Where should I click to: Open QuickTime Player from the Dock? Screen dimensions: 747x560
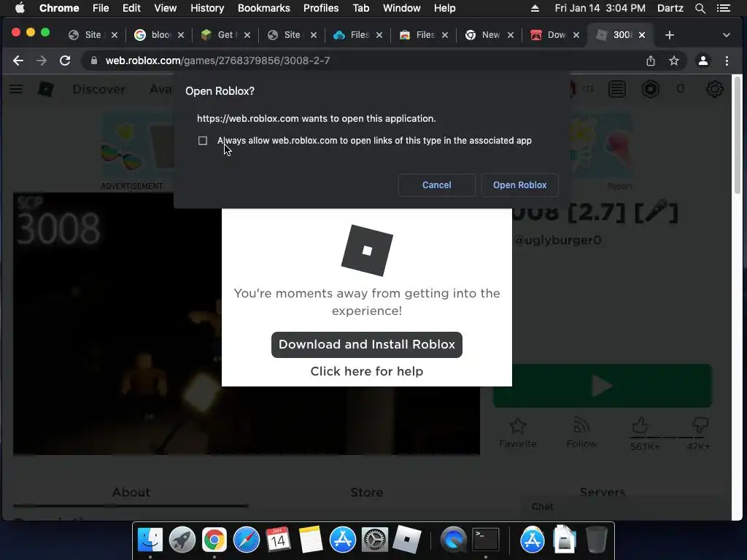[452, 540]
